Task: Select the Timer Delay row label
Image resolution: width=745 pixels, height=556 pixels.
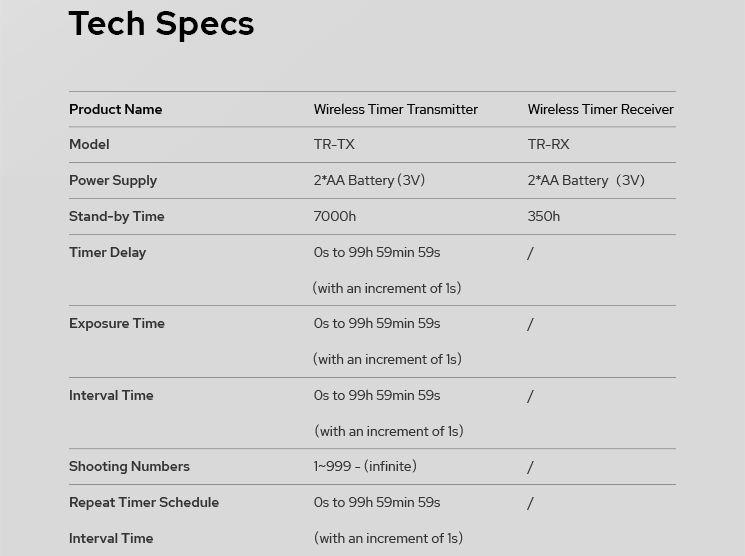Action: pyautogui.click(x=107, y=252)
